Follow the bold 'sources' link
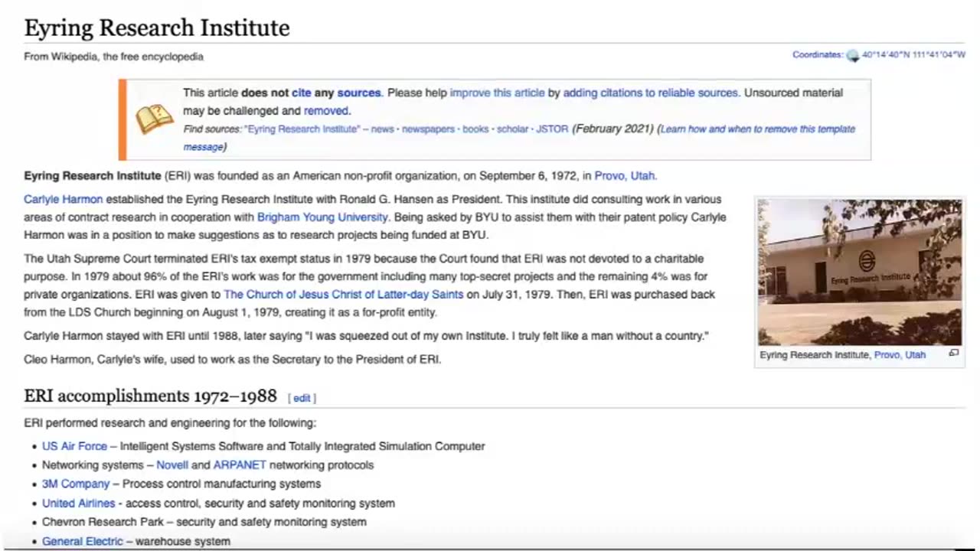 (359, 93)
